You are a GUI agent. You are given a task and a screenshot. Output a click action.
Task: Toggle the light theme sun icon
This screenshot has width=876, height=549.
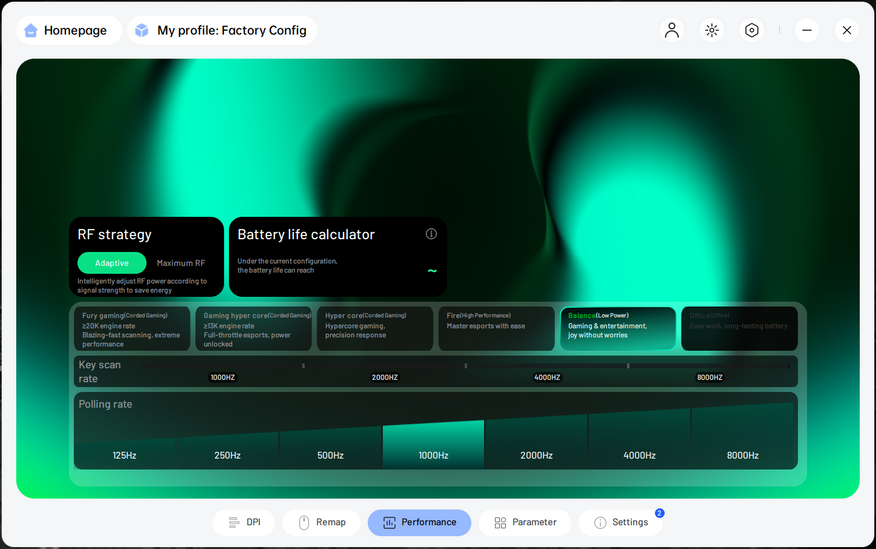click(712, 30)
